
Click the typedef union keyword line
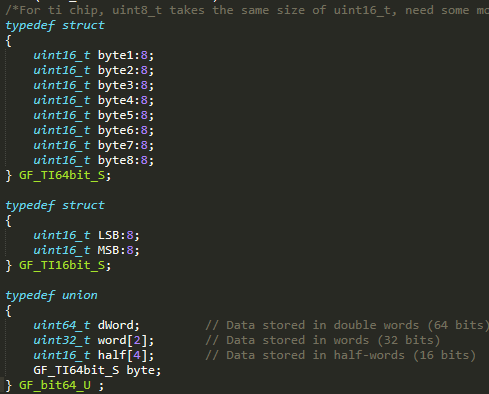[x=52, y=296]
